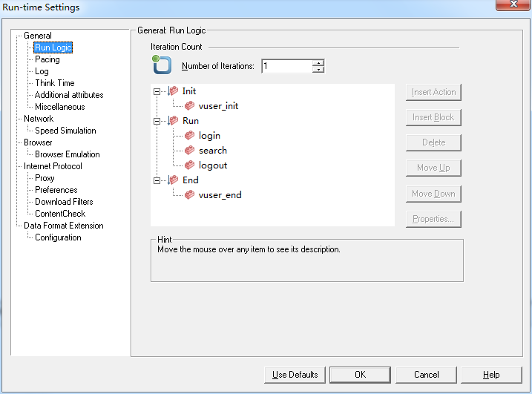Select the login action label
Image resolution: width=532 pixels, height=394 pixels.
209,136
